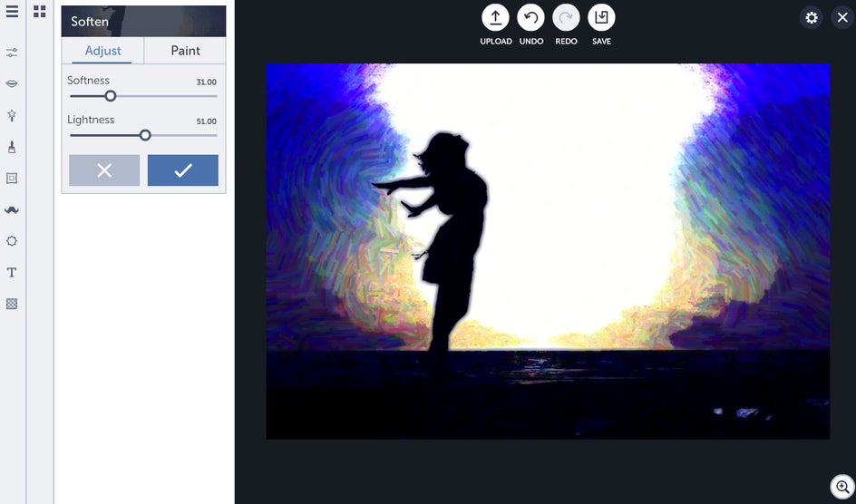Open the Textures checkerboard category
Image resolution: width=856 pixels, height=504 pixels.
pyautogui.click(x=12, y=304)
